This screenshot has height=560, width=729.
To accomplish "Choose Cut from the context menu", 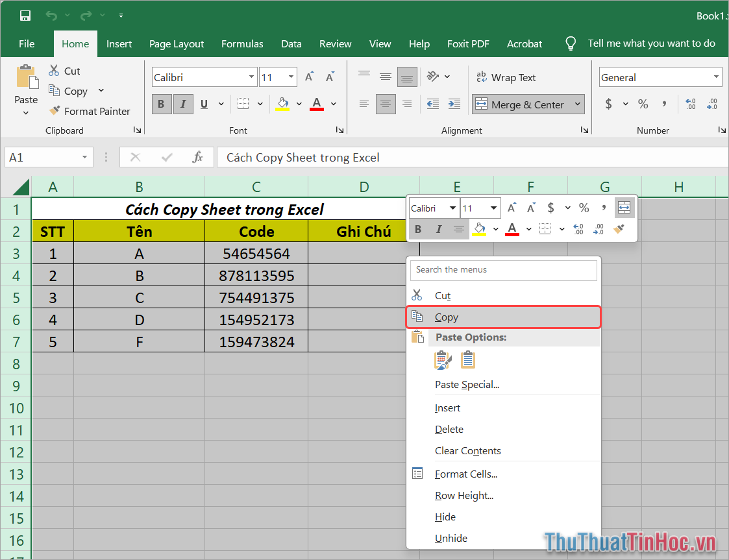I will pos(443,295).
